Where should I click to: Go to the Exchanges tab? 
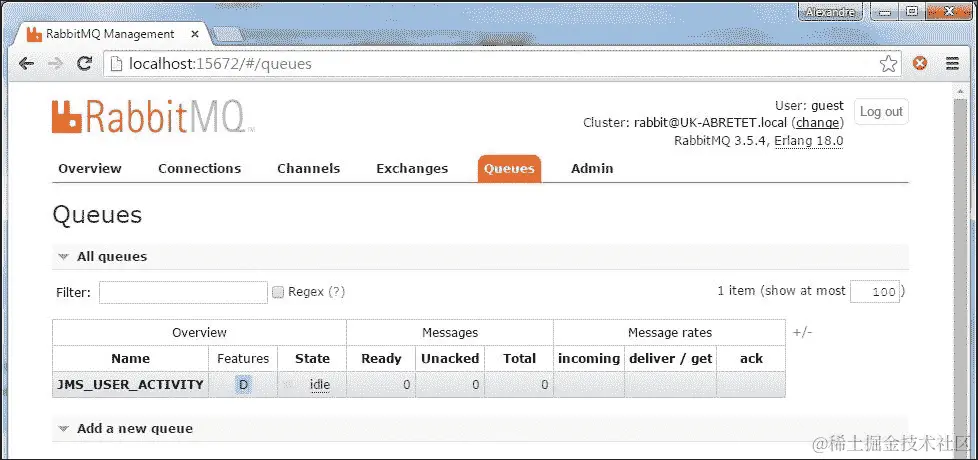point(412,168)
